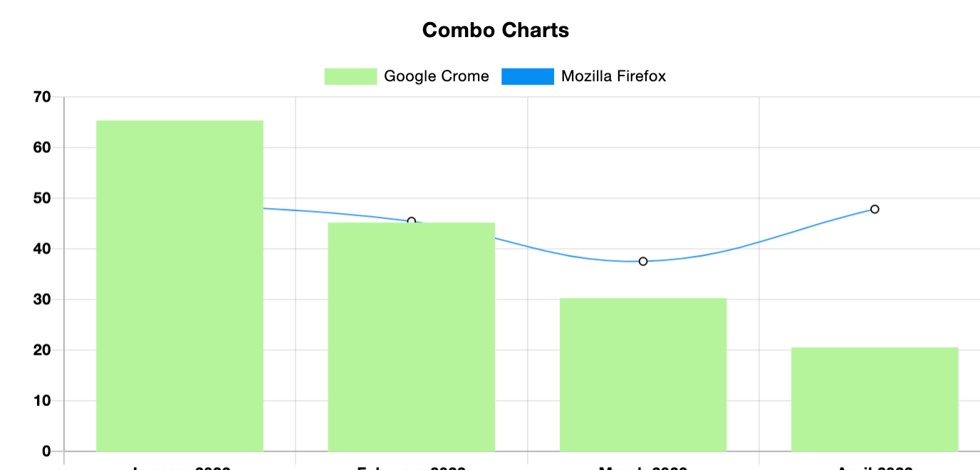Click the 20 y-axis label
Viewport: 980px width, 470px height.
pyautogui.click(x=42, y=350)
